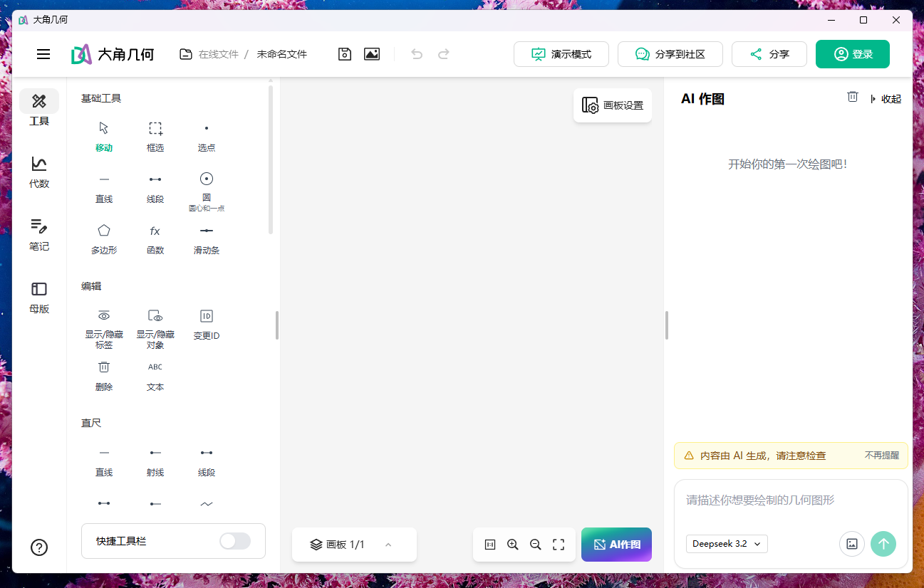Collapse the AI panel with 收起
Viewport: 924px width, 588px height.
tap(886, 99)
